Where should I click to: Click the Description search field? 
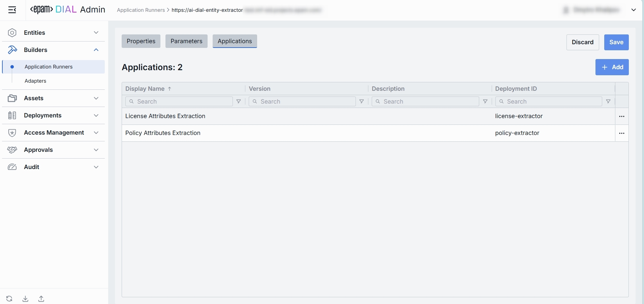pos(425,102)
